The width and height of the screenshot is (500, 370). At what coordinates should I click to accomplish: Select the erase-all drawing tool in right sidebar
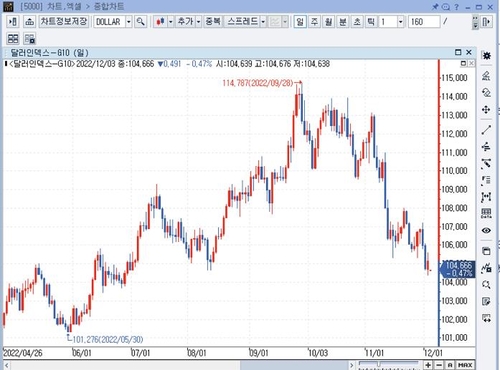(x=486, y=76)
